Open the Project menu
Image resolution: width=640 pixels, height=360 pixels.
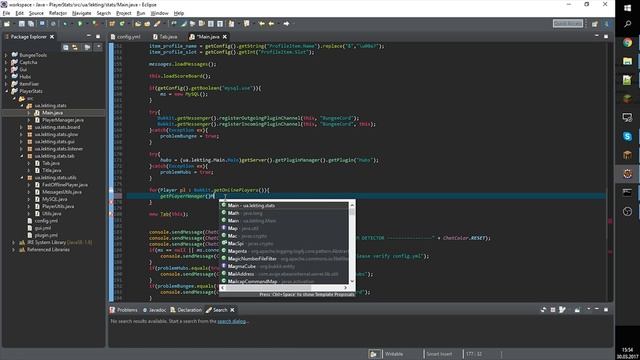[x=124, y=13]
